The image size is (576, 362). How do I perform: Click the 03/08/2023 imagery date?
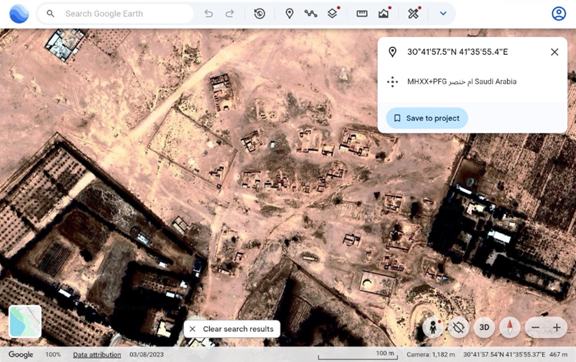tap(147, 355)
